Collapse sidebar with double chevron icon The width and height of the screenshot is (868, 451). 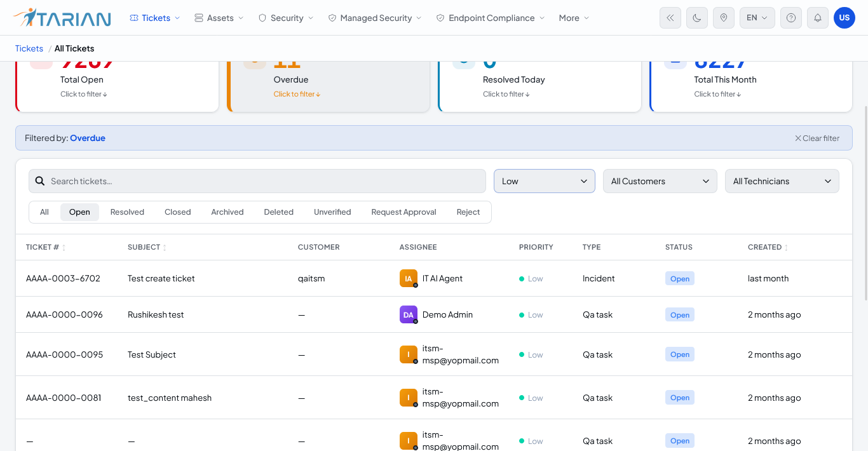point(670,18)
